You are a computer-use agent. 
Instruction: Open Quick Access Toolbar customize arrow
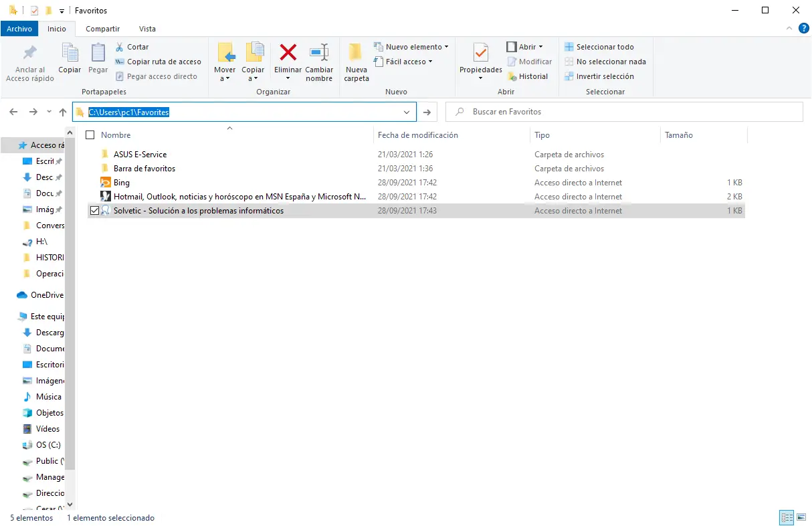pyautogui.click(x=62, y=11)
